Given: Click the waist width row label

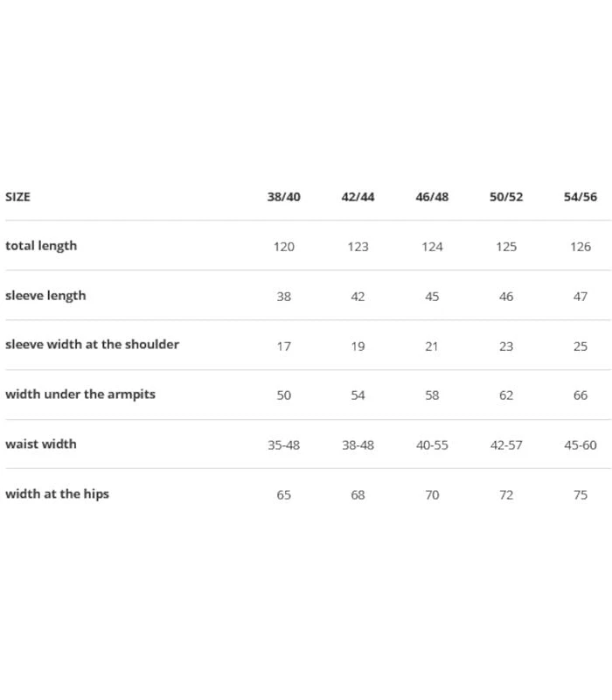Looking at the screenshot, I should tap(41, 444).
